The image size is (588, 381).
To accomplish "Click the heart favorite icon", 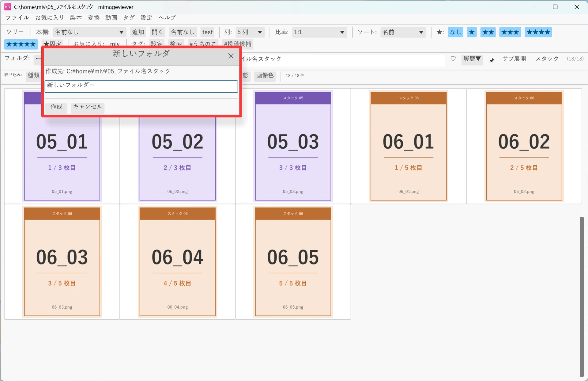I will 453,59.
